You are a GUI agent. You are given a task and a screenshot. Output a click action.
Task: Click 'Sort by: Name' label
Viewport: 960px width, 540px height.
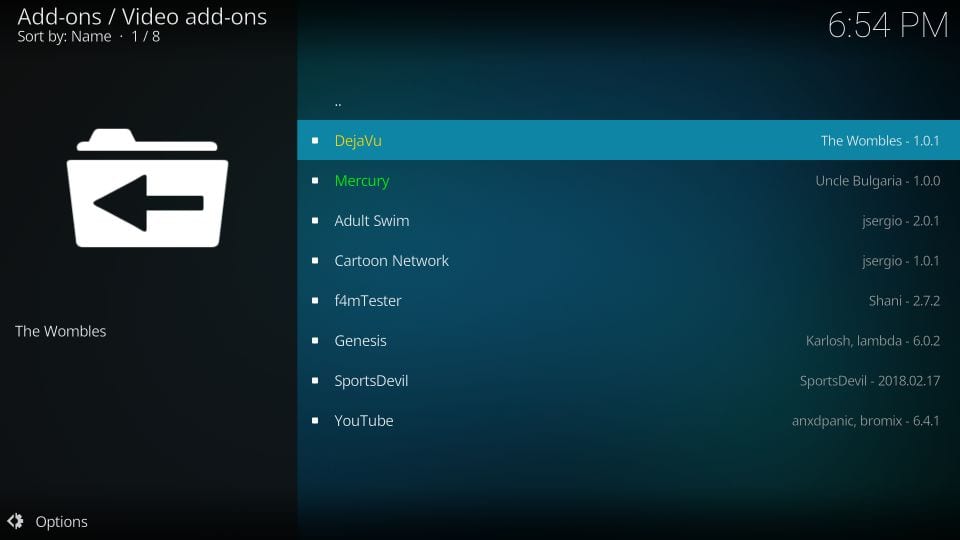pos(64,37)
